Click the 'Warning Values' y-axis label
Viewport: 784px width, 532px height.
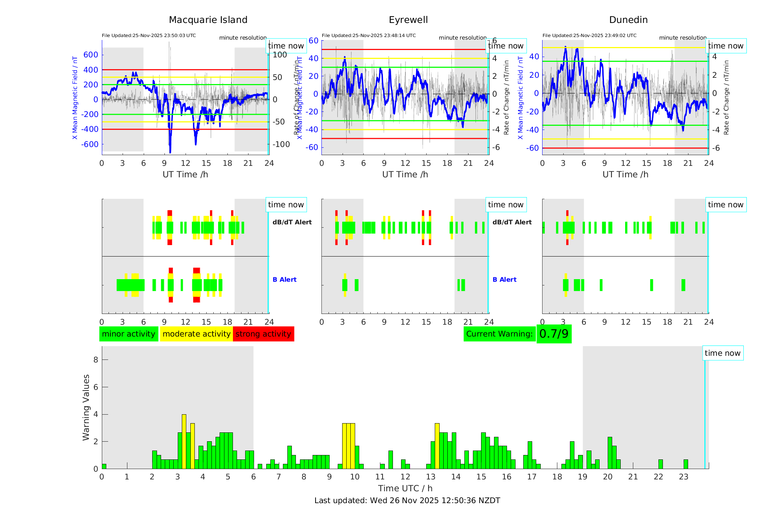tap(86, 407)
